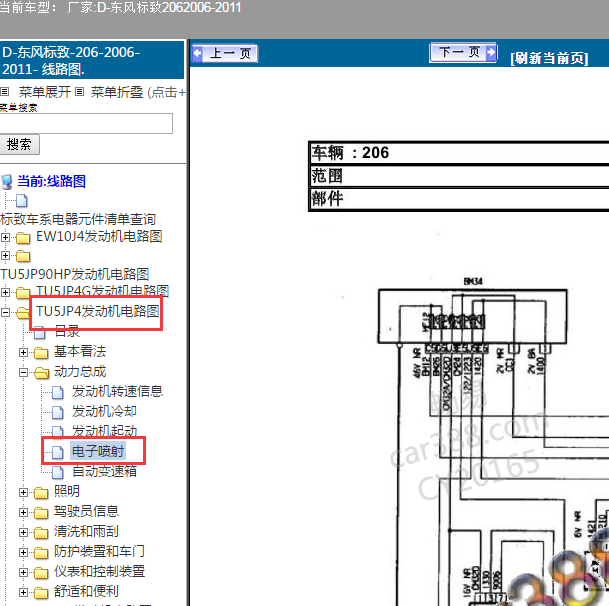Open 自动变速箱 page

click(104, 471)
